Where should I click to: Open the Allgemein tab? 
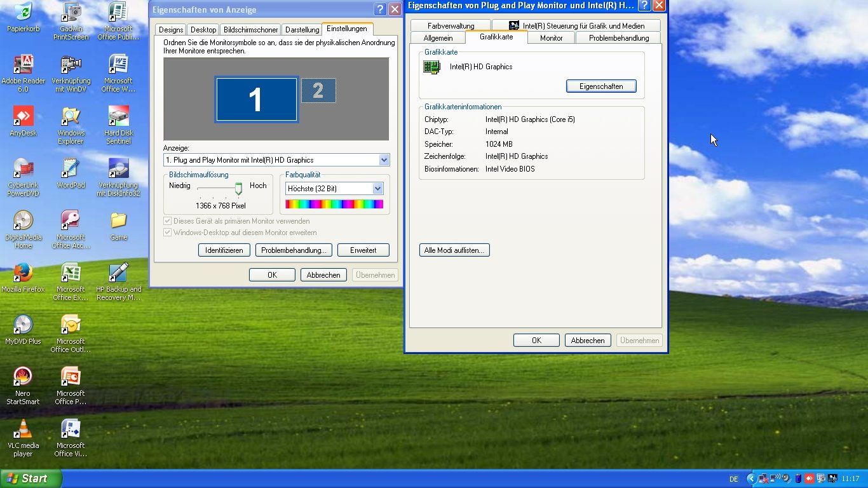click(438, 38)
